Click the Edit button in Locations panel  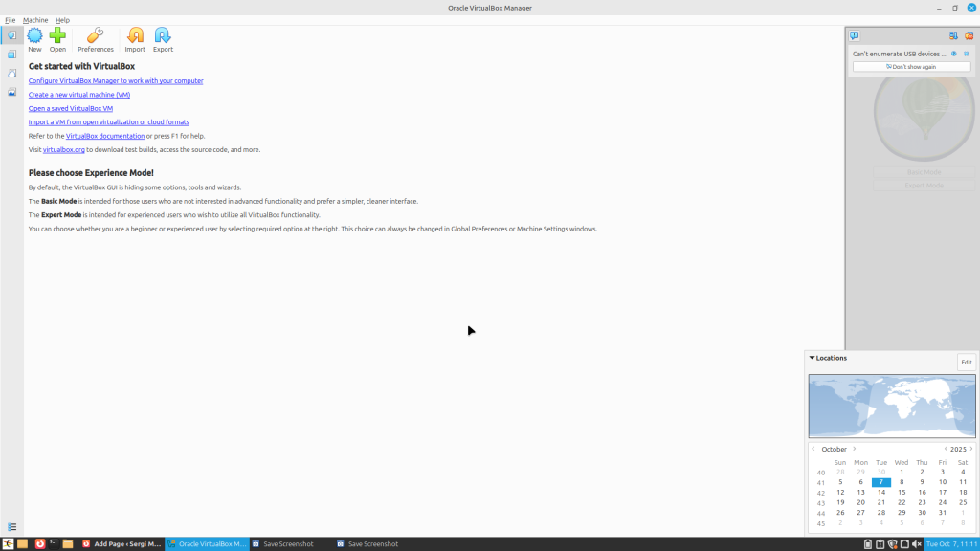pos(966,363)
